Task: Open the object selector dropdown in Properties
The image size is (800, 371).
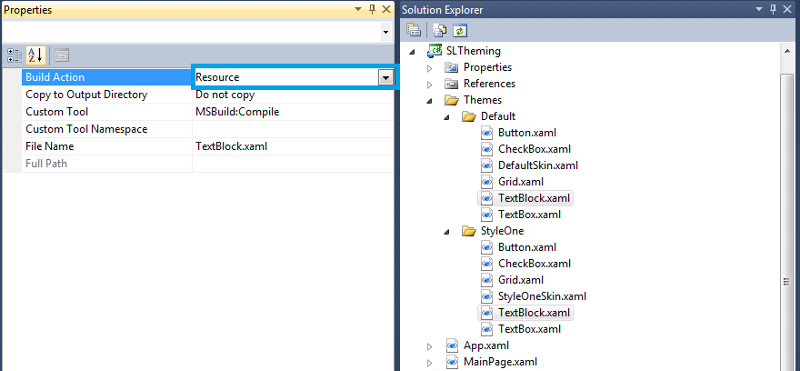Action: click(385, 32)
